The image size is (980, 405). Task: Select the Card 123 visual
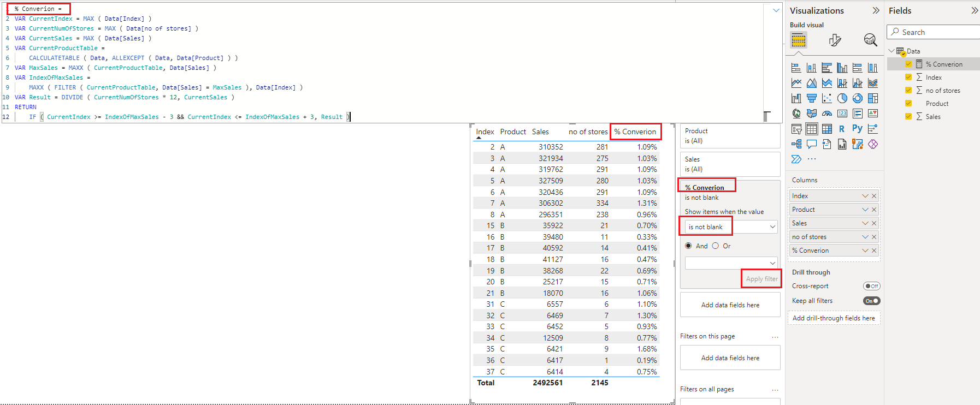tap(842, 114)
